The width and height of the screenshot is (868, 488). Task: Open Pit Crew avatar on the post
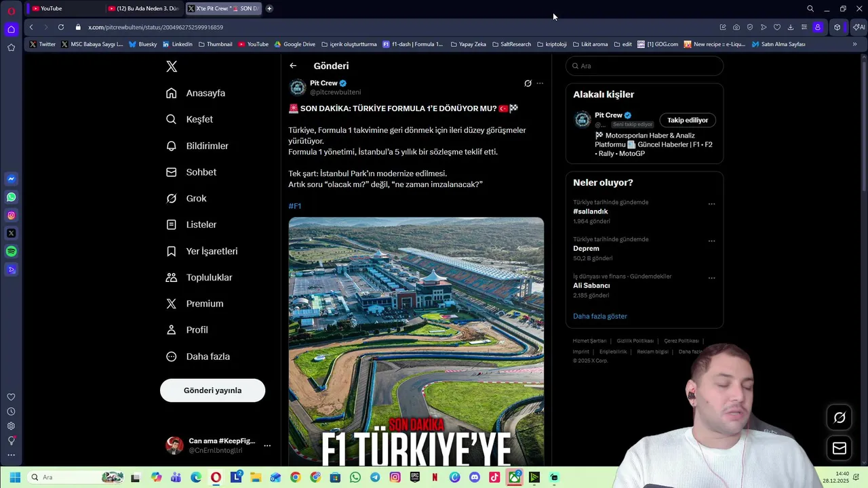[x=298, y=87]
